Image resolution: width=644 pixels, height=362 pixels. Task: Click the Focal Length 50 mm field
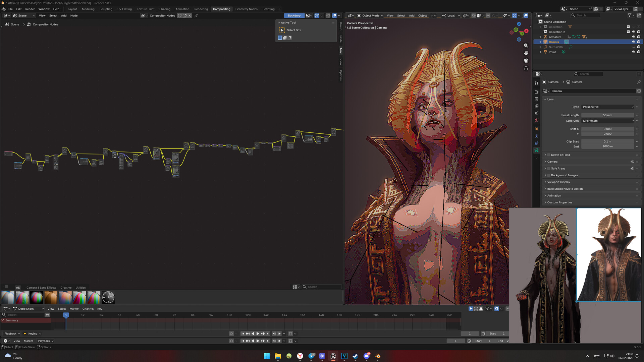(x=607, y=115)
